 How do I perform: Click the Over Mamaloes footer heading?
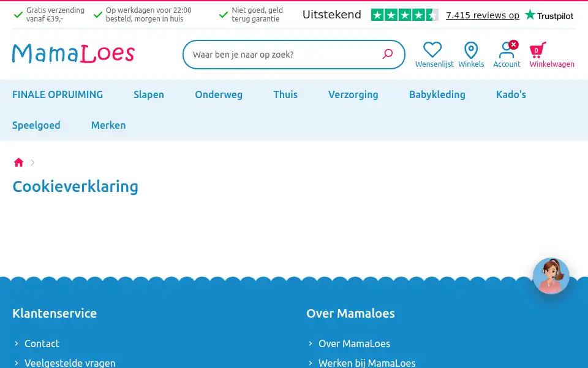click(x=350, y=313)
